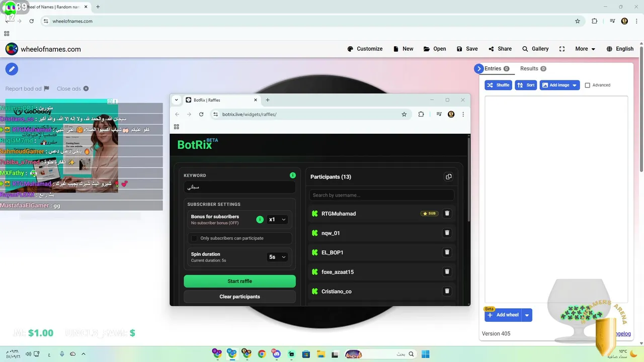Open a new tab in BotRix window
Image resolution: width=644 pixels, height=362 pixels.
268,100
